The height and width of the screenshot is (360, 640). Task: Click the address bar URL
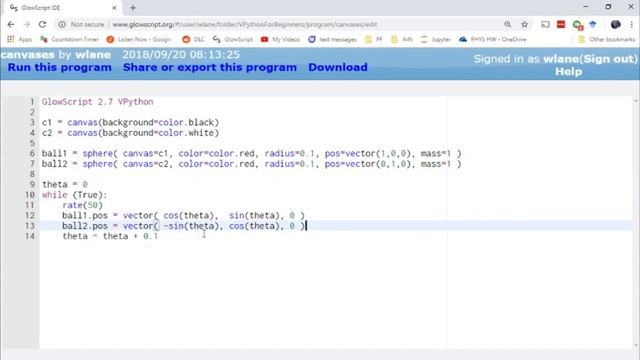tap(244, 24)
